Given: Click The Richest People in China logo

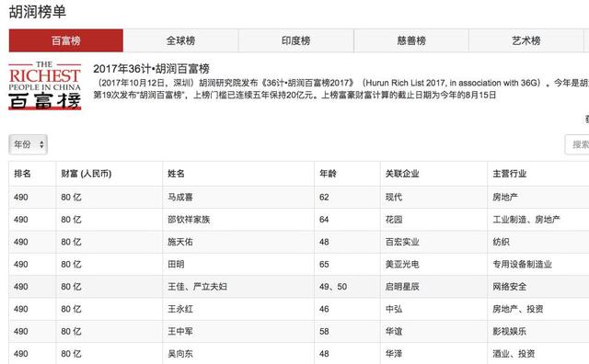Looking at the screenshot, I should [45, 85].
